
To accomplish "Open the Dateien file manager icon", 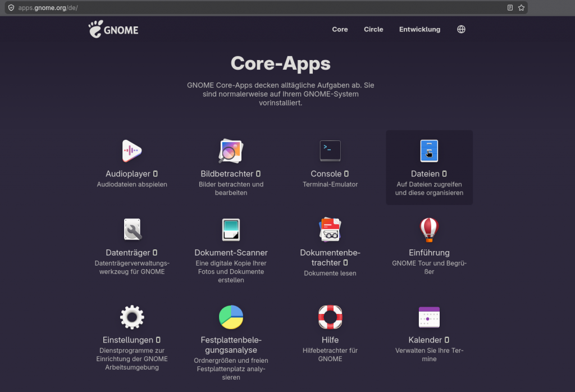I will 429,151.
